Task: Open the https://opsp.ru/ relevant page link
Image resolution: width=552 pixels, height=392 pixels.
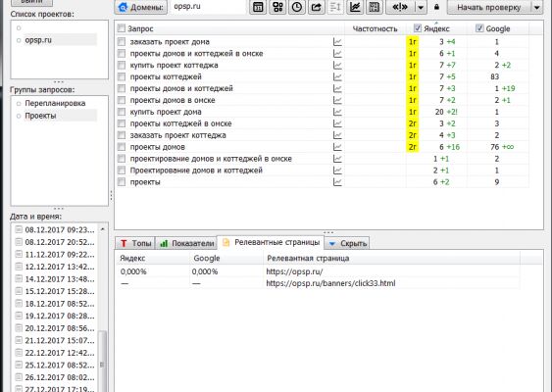Action: tap(294, 271)
